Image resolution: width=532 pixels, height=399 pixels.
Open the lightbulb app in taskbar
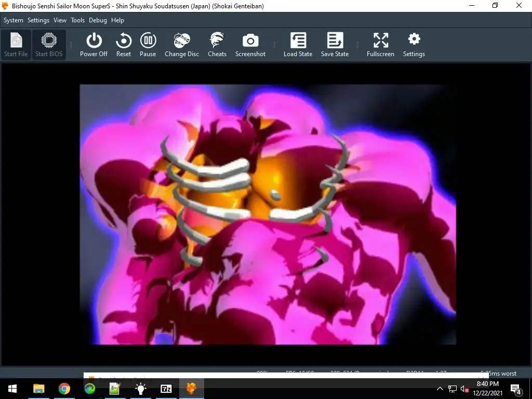(x=140, y=389)
